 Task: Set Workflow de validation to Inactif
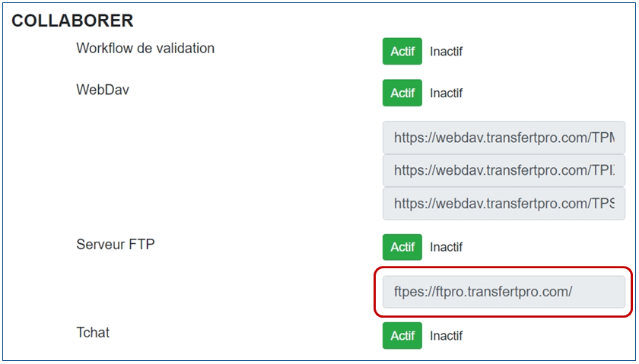[x=447, y=52]
